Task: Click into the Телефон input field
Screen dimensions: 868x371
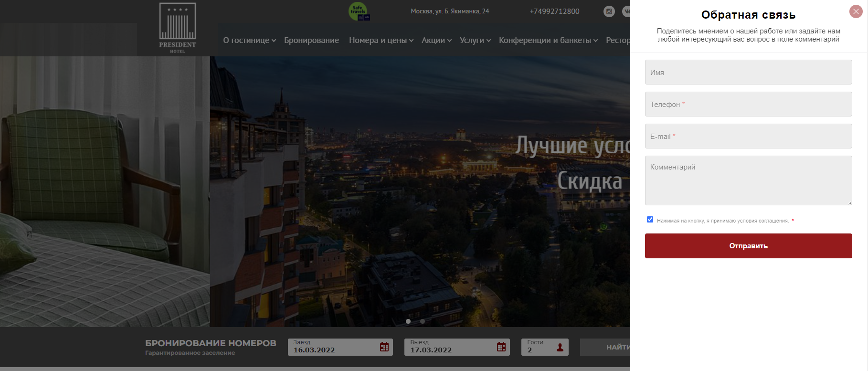Action: tap(748, 104)
